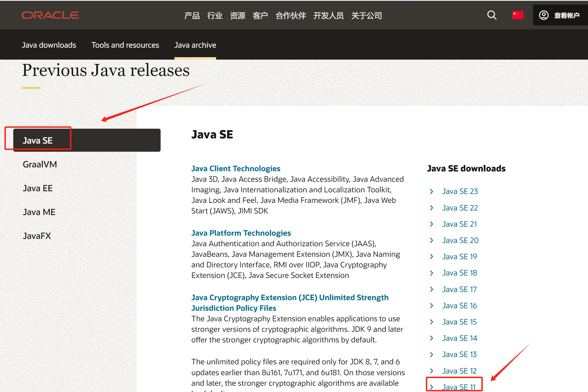Click the Java SE content heading

(x=212, y=135)
